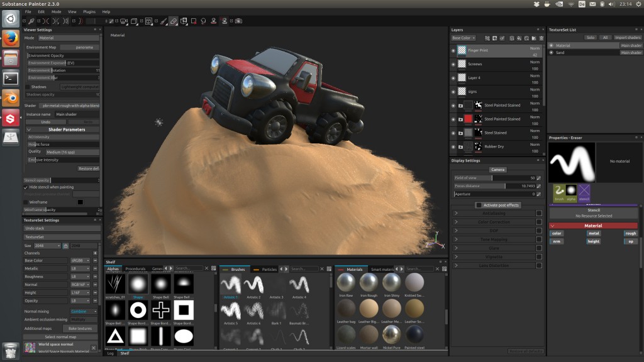Select the Paint brush tool in the toolbar

pyautogui.click(x=163, y=21)
